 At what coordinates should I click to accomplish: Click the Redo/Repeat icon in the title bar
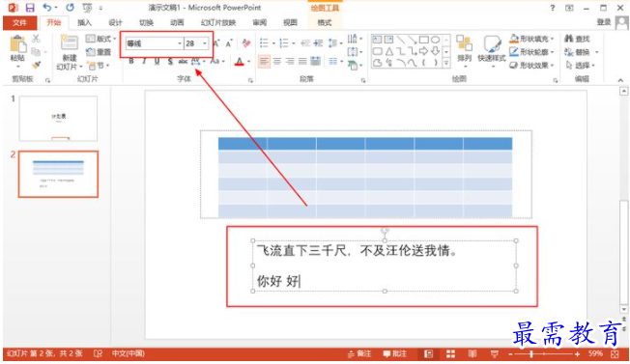coord(70,7)
